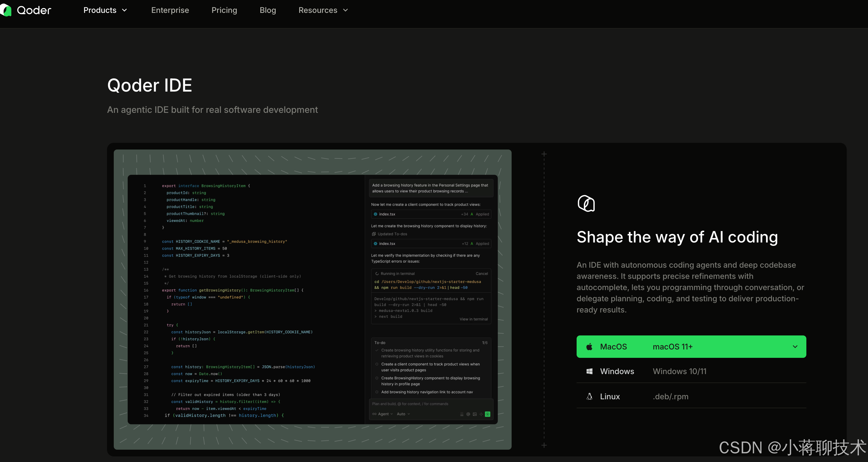
Task: Go to the Pricing page
Action: 224,10
